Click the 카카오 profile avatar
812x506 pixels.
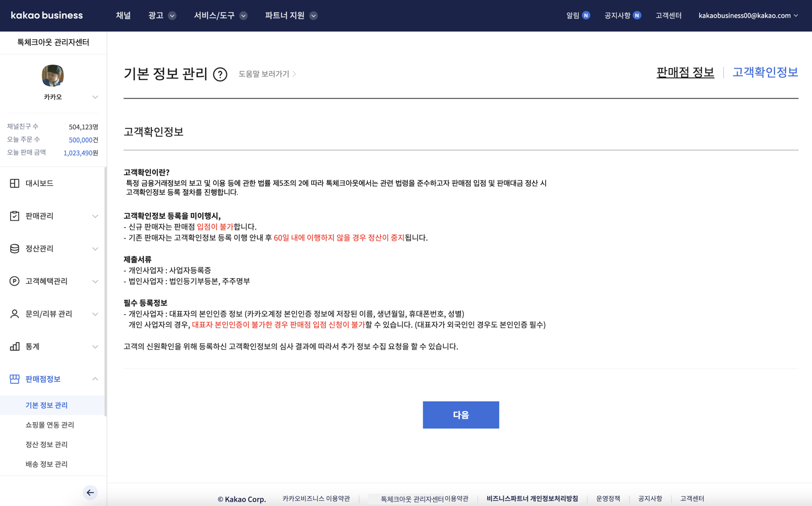pos(53,76)
